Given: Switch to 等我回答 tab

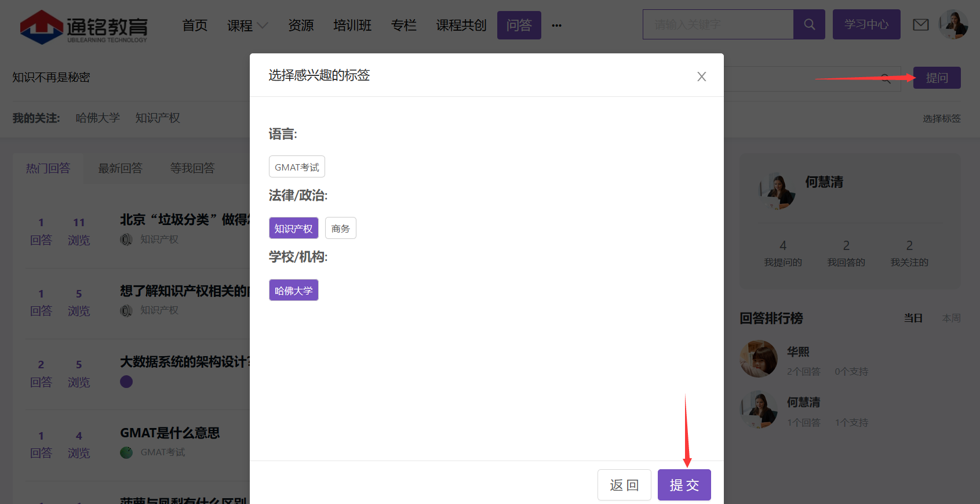Looking at the screenshot, I should (x=192, y=169).
